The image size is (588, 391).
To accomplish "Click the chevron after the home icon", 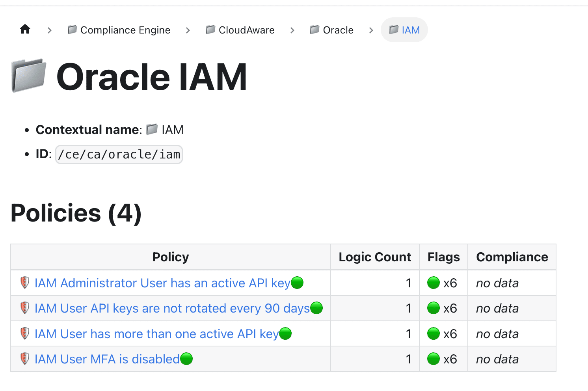I will 49,30.
